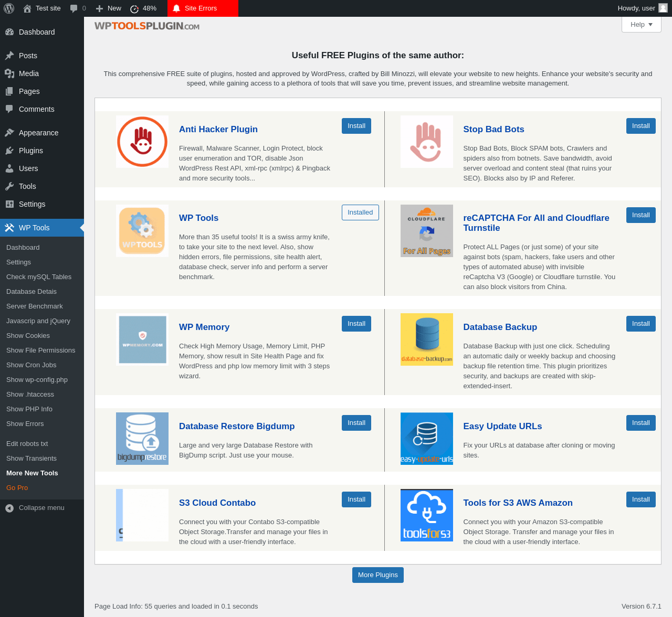This screenshot has width=672, height=617.
Task: Click the More Plugins button
Action: coord(378,575)
